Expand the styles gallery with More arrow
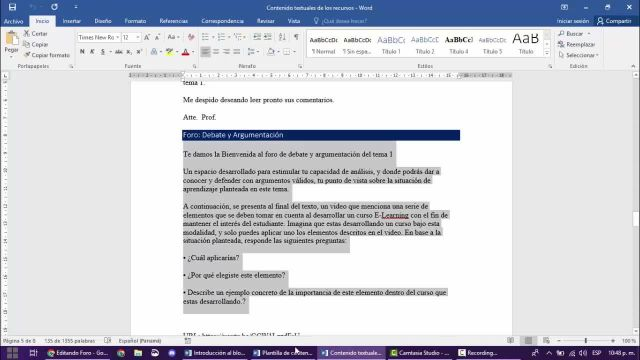Image resolution: width=640 pixels, height=360 pixels. (x=547, y=53)
